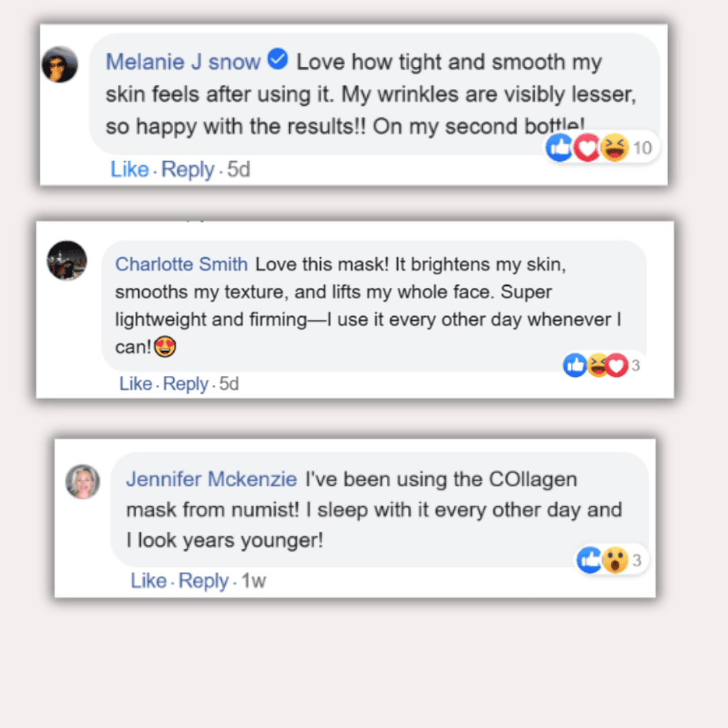Image resolution: width=728 pixels, height=728 pixels.
Task: Open Jennifer Mckenzie's profile picture
Action: tap(82, 482)
